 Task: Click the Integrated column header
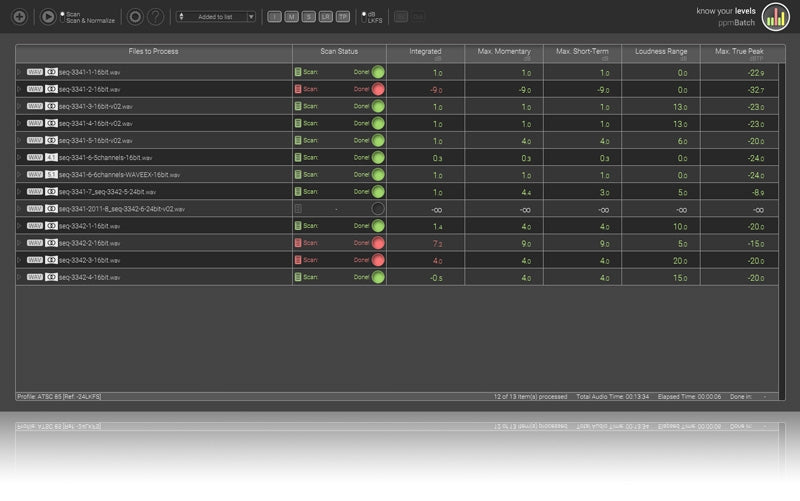coord(426,54)
